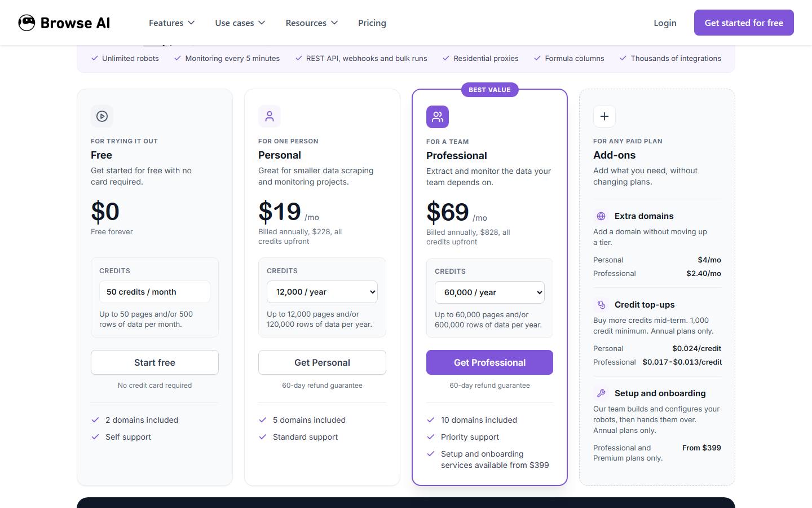Click the 50 credits / month field

[x=155, y=292]
